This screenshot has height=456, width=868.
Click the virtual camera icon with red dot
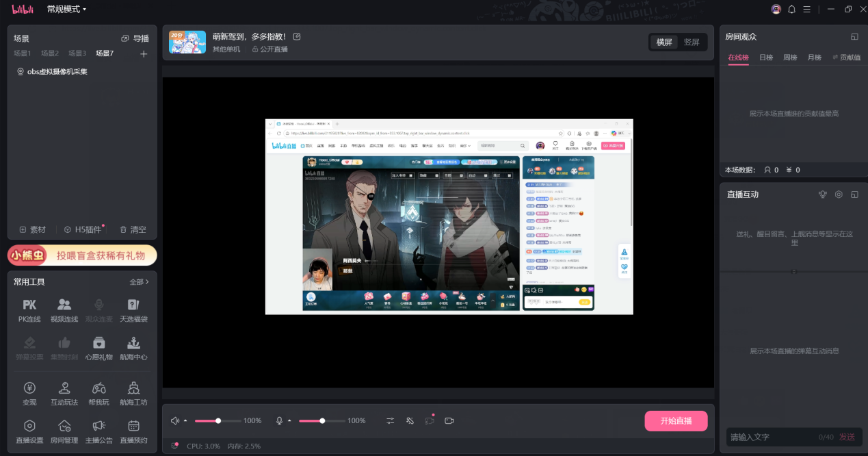coord(430,420)
